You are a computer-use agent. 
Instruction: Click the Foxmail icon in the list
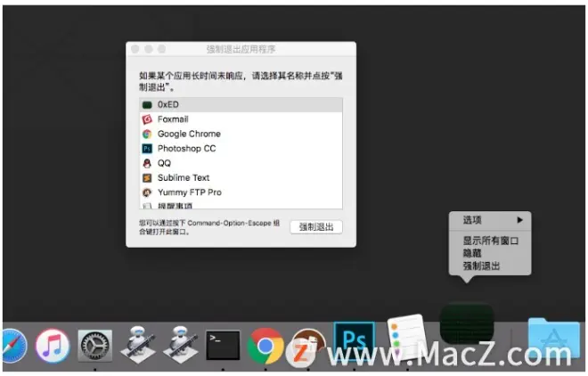click(x=147, y=119)
